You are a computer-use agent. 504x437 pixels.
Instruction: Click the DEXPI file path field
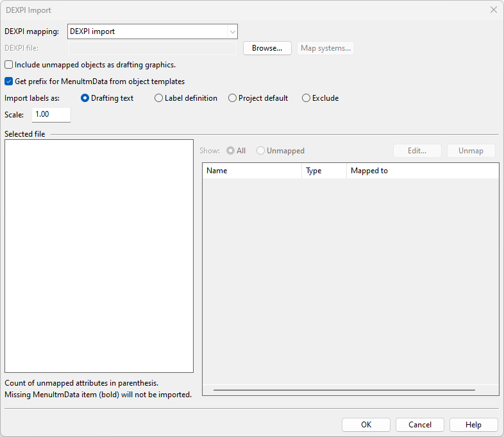152,48
